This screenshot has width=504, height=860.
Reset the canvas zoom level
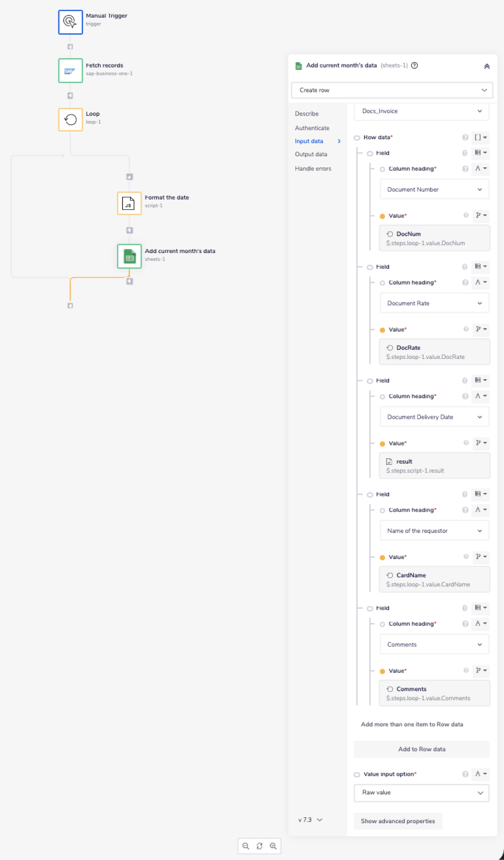pos(259,846)
